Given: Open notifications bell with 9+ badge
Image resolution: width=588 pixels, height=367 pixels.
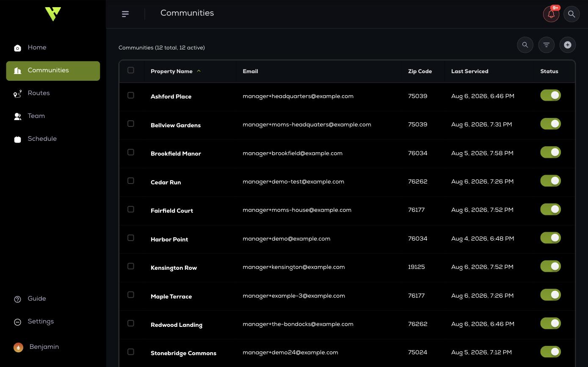Looking at the screenshot, I should tap(551, 14).
